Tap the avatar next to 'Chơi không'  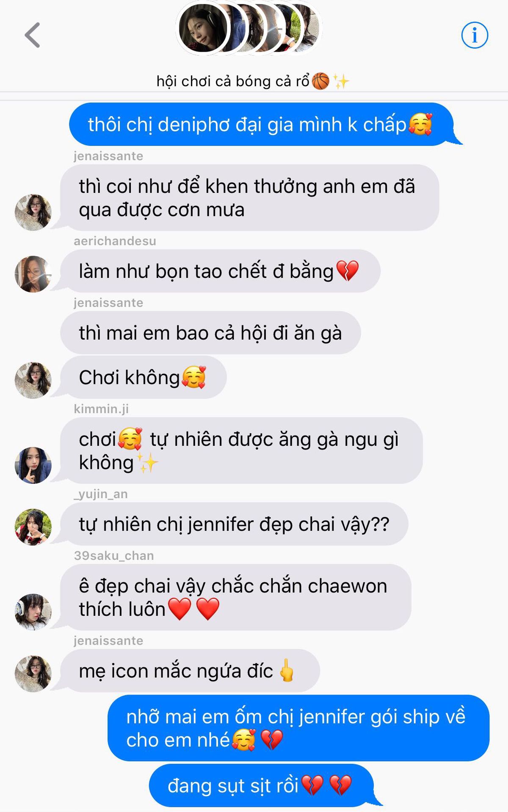click(33, 380)
